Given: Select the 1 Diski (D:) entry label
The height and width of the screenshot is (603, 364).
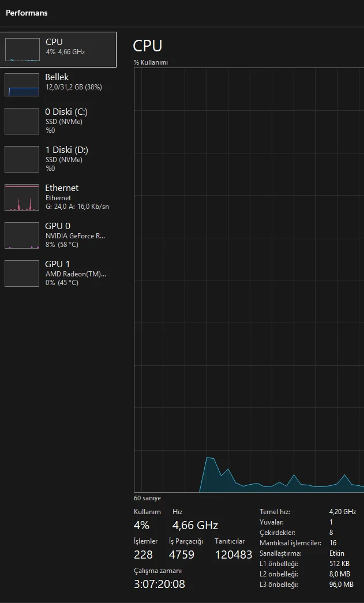Looking at the screenshot, I should coord(66,150).
